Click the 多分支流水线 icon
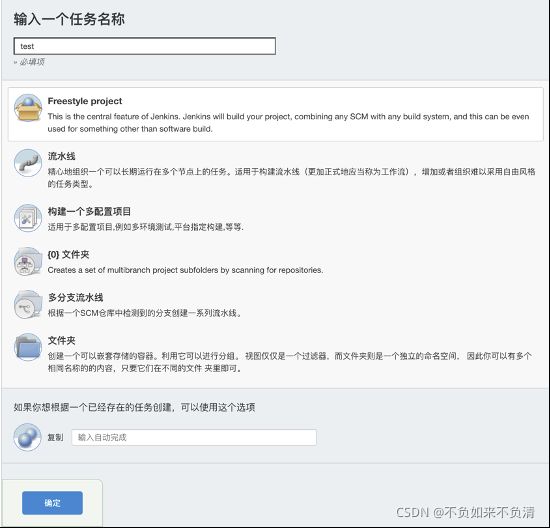The width and height of the screenshot is (550, 528). pyautogui.click(x=28, y=305)
